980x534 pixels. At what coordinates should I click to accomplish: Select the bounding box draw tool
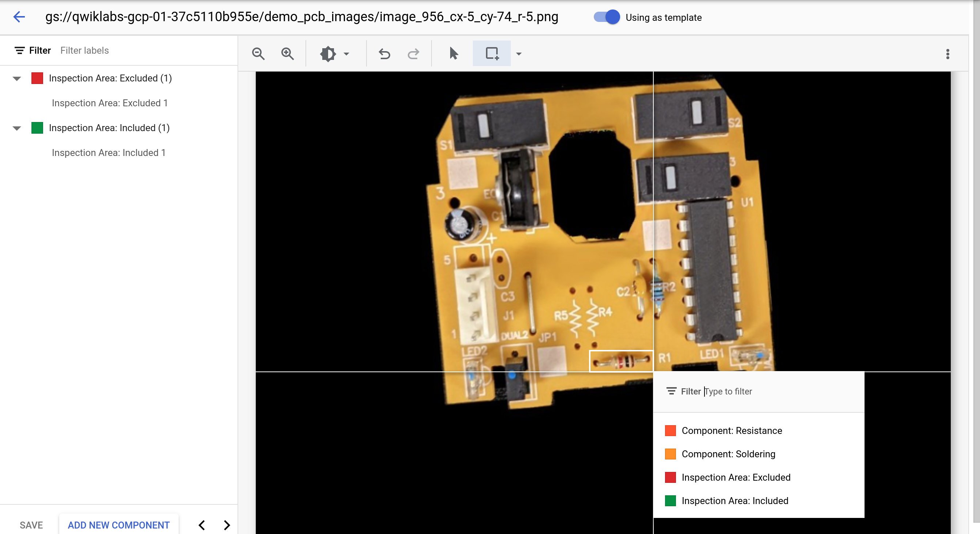tap(493, 53)
